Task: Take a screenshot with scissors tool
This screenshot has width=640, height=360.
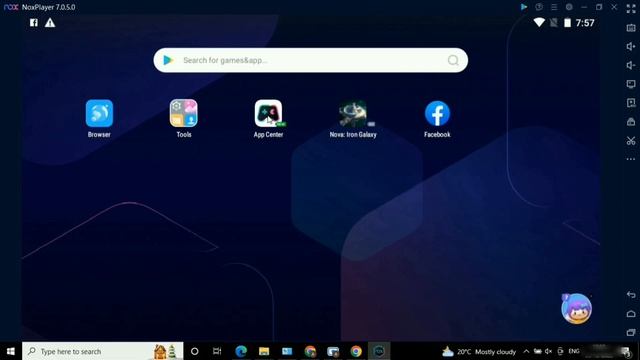Action: [x=631, y=141]
